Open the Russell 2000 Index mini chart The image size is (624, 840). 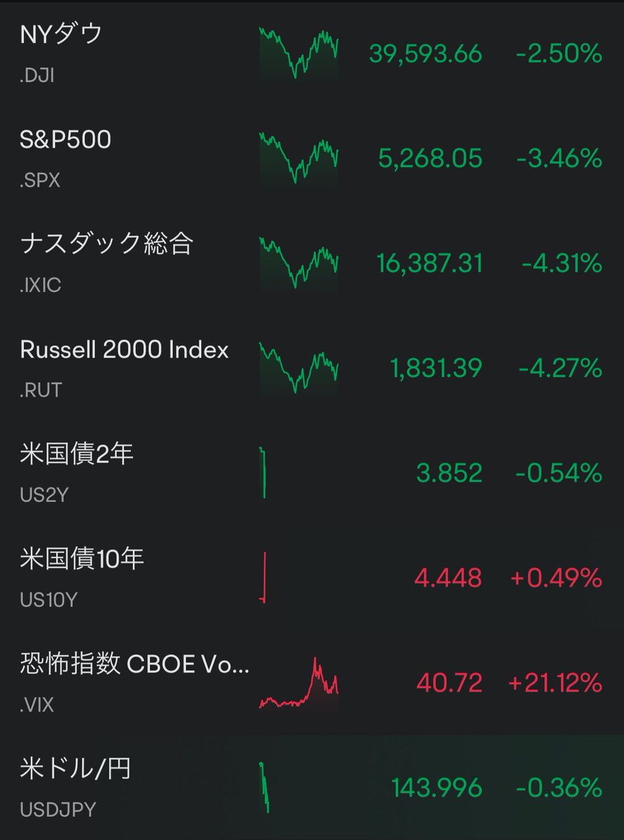click(x=299, y=368)
